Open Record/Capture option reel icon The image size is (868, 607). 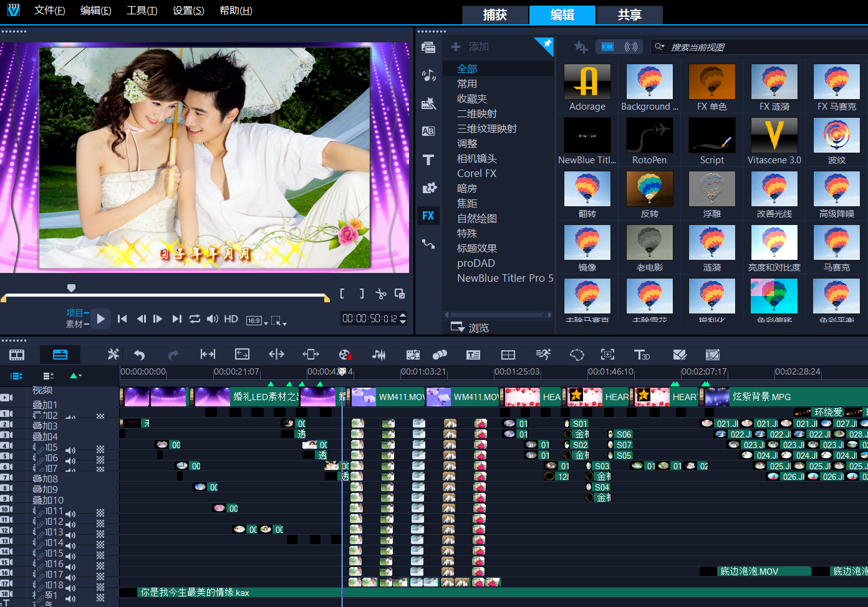tap(345, 355)
